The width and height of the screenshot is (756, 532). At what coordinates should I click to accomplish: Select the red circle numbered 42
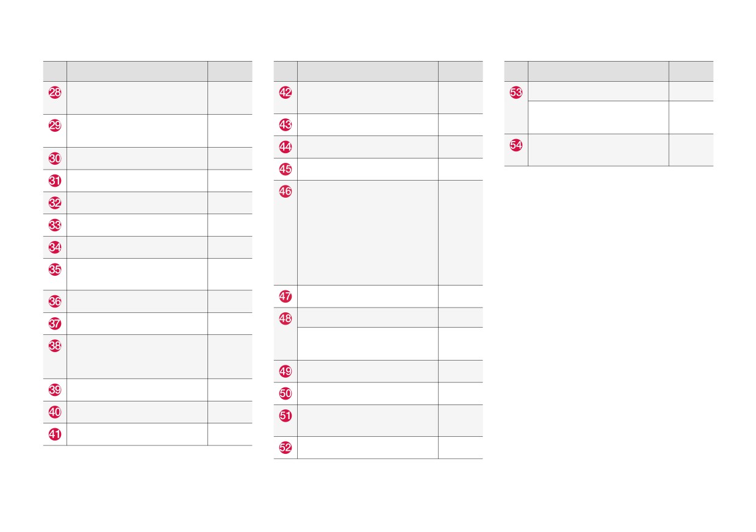tap(286, 93)
